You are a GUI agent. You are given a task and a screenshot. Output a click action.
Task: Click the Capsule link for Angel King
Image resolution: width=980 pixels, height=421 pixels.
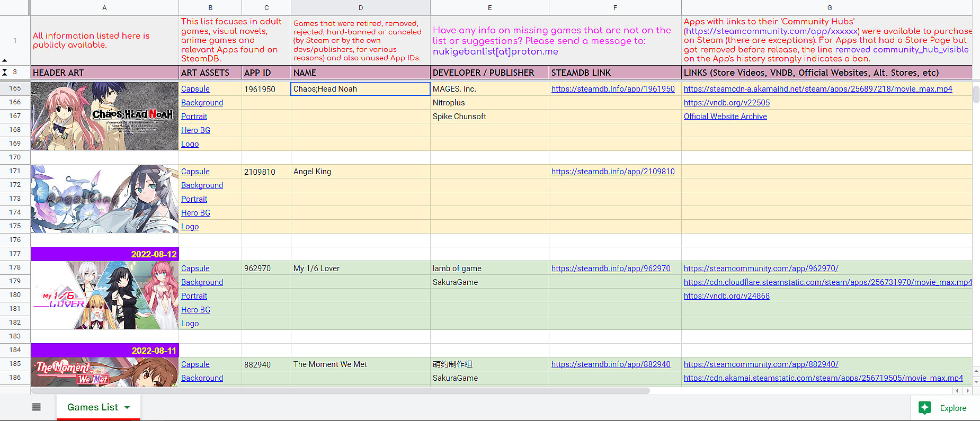195,172
